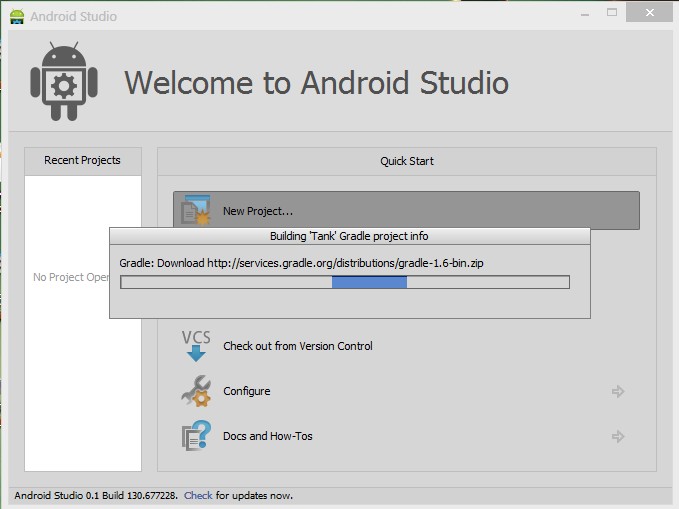679x509 pixels.
Task: Click the Quick Start header
Action: coord(407,161)
